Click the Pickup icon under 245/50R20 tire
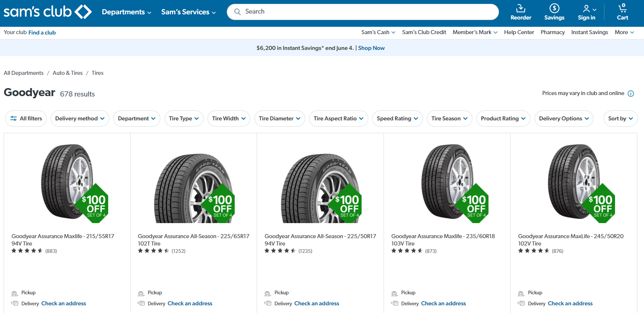644x313 pixels. (x=521, y=293)
